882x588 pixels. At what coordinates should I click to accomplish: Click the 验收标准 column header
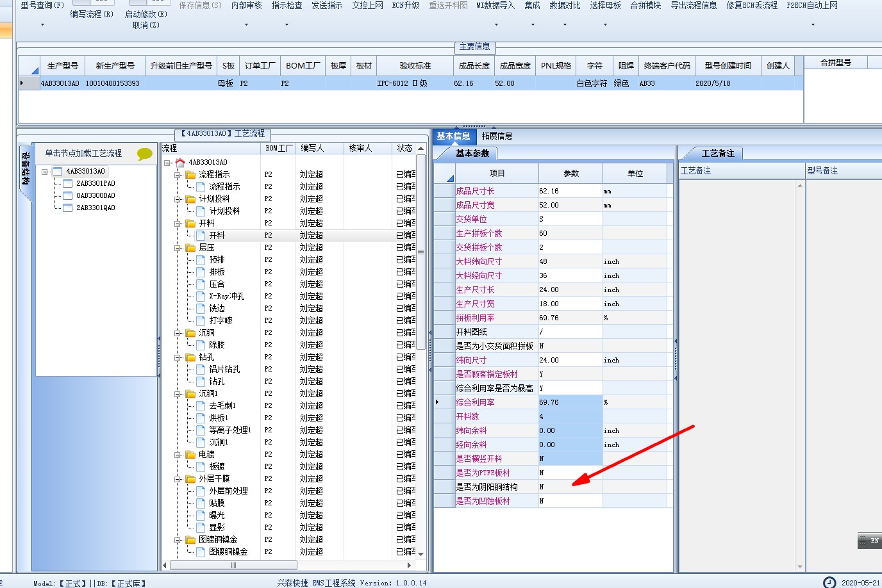click(415, 66)
